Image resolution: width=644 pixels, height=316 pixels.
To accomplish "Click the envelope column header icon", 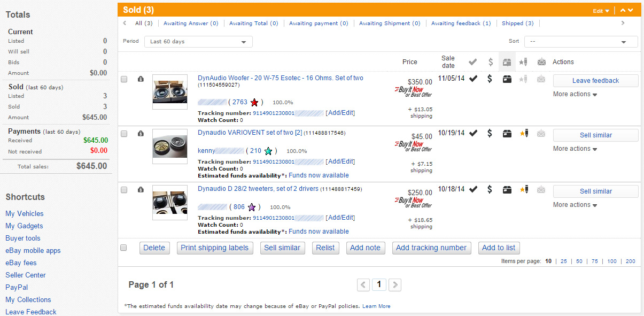I will pos(541,62).
